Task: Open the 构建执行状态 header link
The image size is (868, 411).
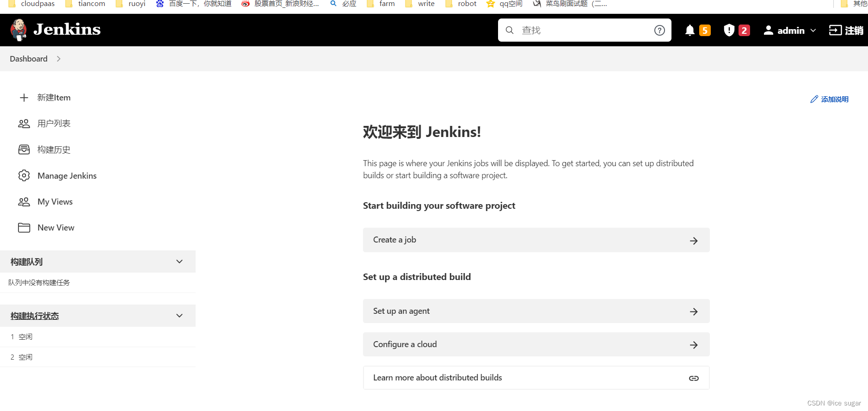Action: click(35, 316)
